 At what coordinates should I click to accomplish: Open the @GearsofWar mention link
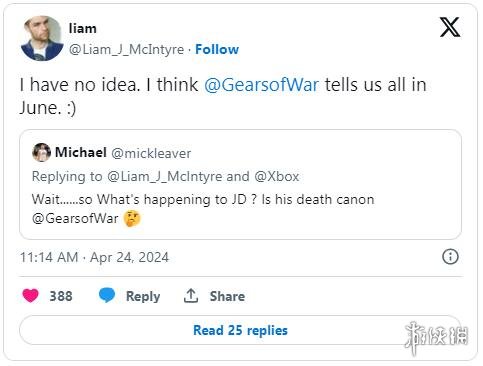coord(261,85)
